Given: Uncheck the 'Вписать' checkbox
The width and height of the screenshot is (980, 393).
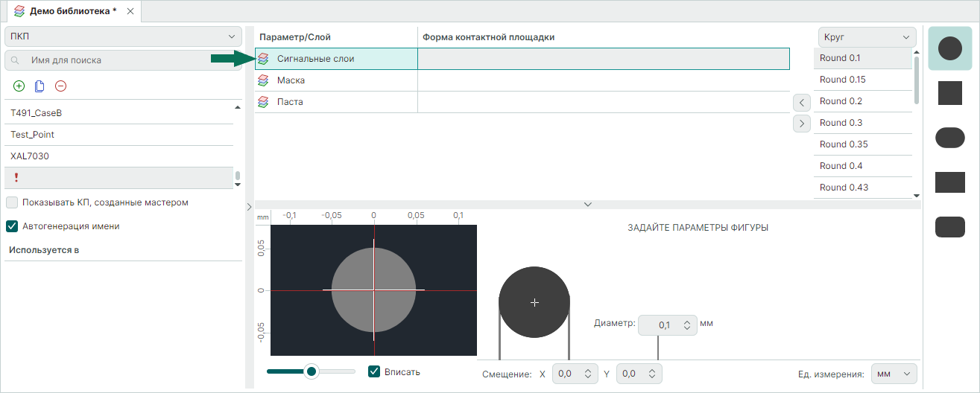Looking at the screenshot, I should [375, 371].
